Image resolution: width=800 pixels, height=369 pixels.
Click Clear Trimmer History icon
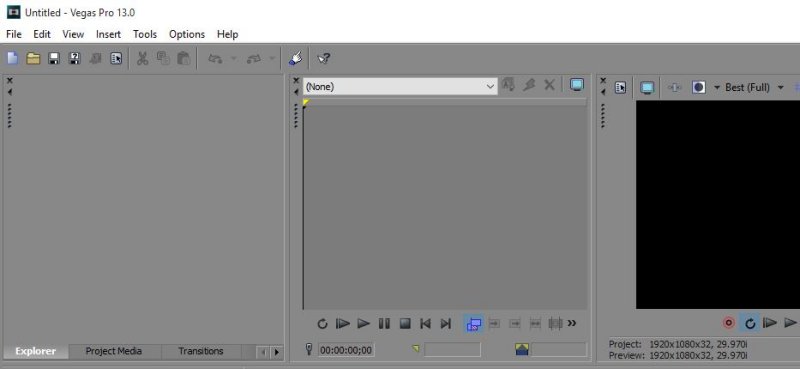click(x=529, y=85)
